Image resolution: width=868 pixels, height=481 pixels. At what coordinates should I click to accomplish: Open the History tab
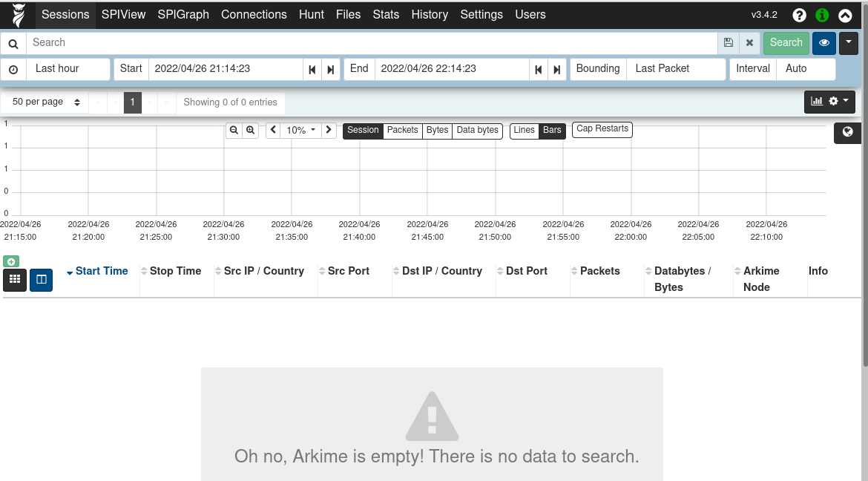coord(430,15)
